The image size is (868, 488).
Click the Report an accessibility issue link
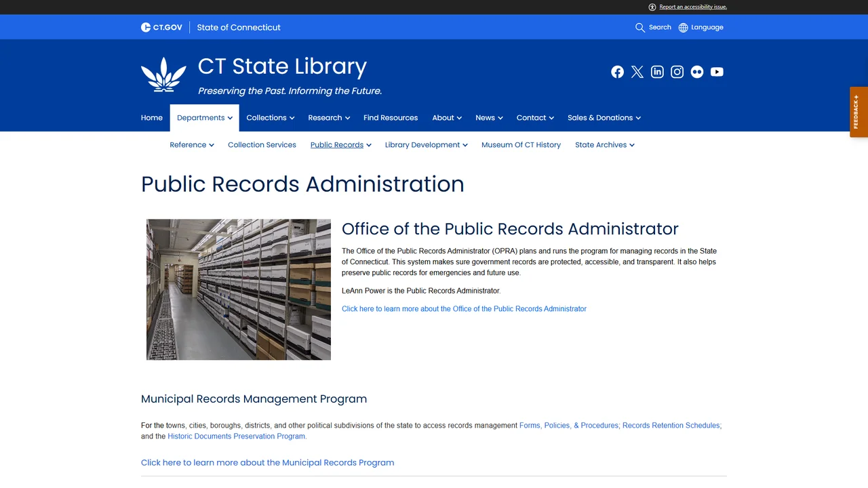[x=693, y=7]
